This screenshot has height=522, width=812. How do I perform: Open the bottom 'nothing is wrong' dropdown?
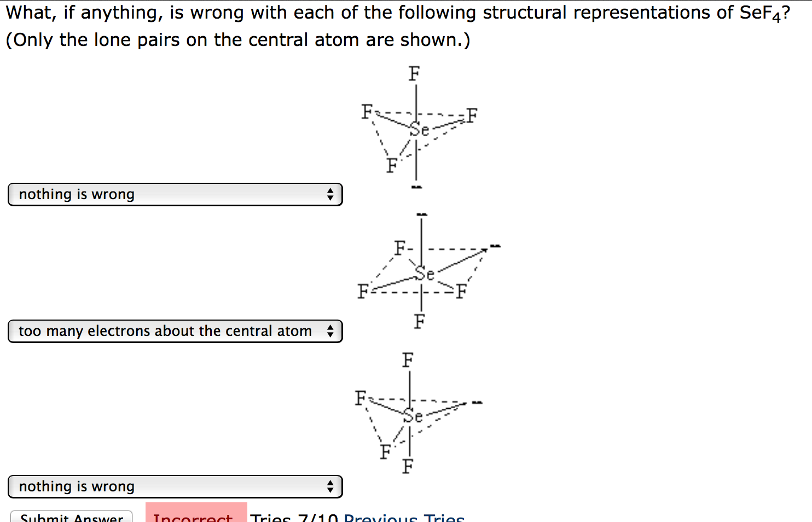(175, 486)
